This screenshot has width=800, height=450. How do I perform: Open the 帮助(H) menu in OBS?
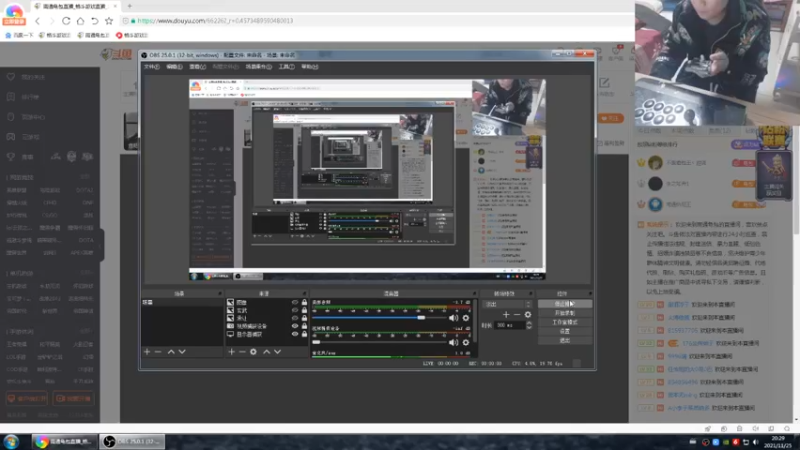(x=310, y=67)
